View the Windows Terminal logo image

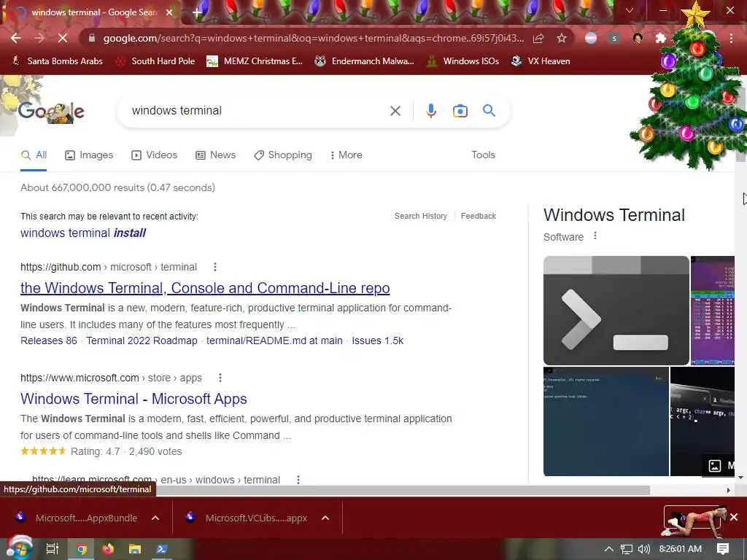[616, 311]
